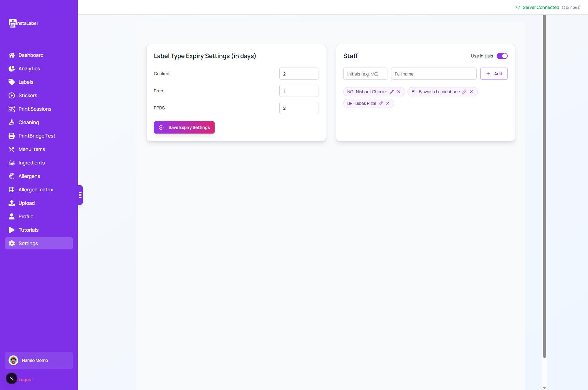Viewport: 588px width, 390px height.
Task: Click the Logout link
Action: click(26, 380)
